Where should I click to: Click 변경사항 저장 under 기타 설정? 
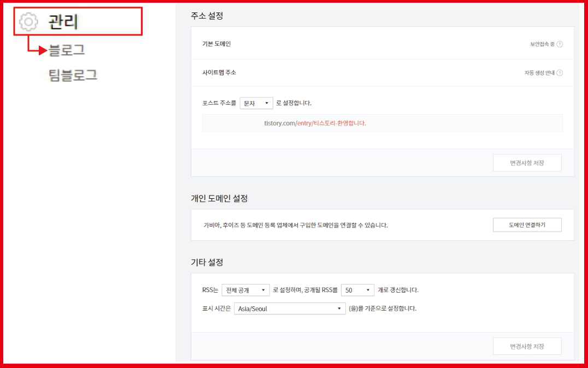point(527,346)
